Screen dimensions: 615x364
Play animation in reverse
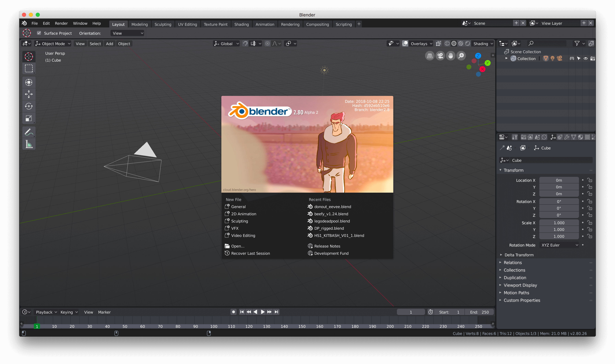256,312
